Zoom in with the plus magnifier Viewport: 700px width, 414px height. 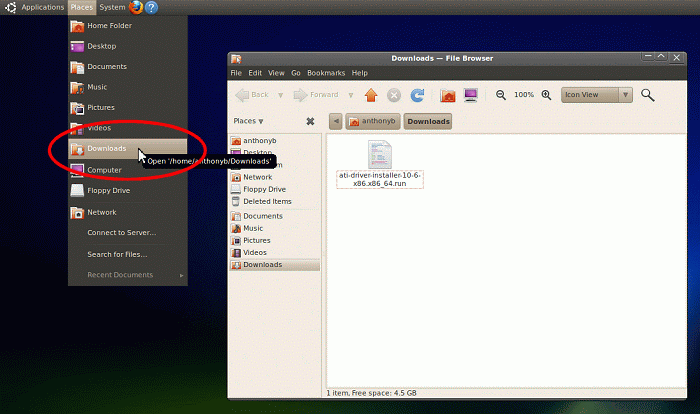click(x=546, y=95)
